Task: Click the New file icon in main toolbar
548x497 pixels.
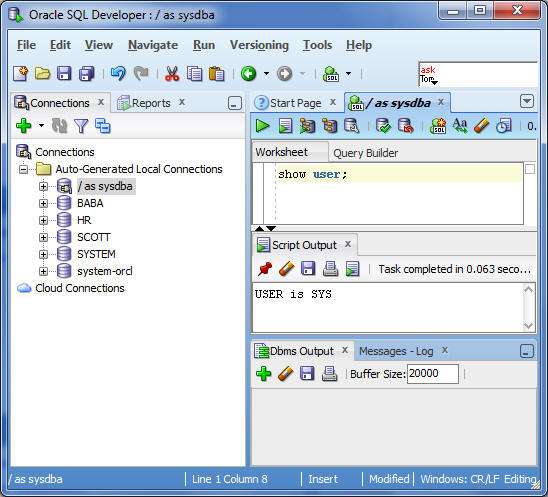Action: [20, 73]
